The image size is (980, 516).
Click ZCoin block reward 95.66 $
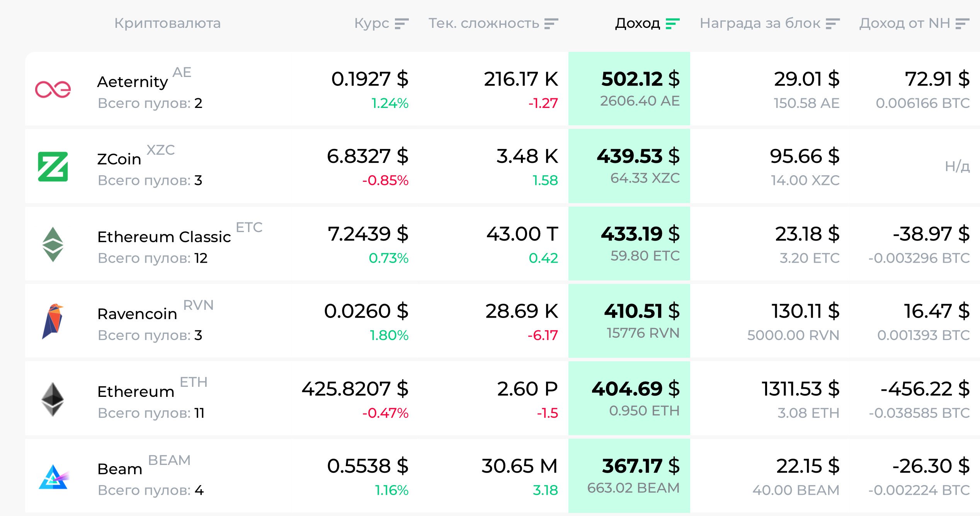pyautogui.click(x=805, y=156)
